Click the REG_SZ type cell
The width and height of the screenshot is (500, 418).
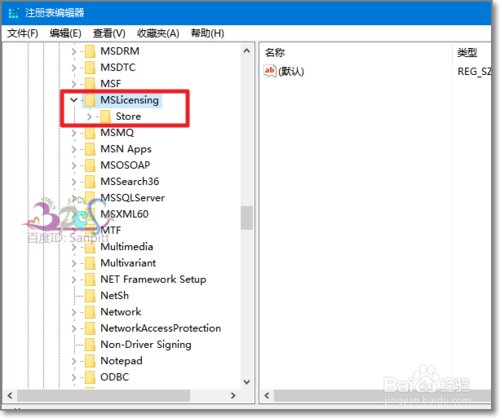(x=474, y=71)
